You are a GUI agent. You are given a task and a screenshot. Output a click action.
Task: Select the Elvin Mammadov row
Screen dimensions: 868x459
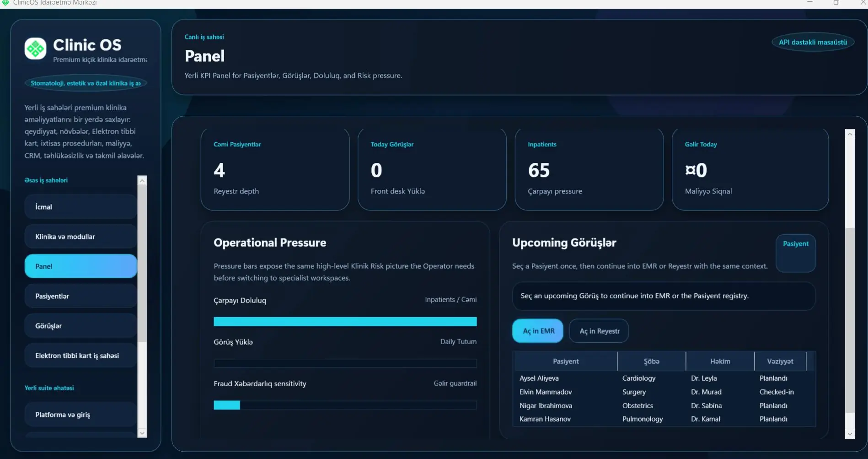point(664,392)
